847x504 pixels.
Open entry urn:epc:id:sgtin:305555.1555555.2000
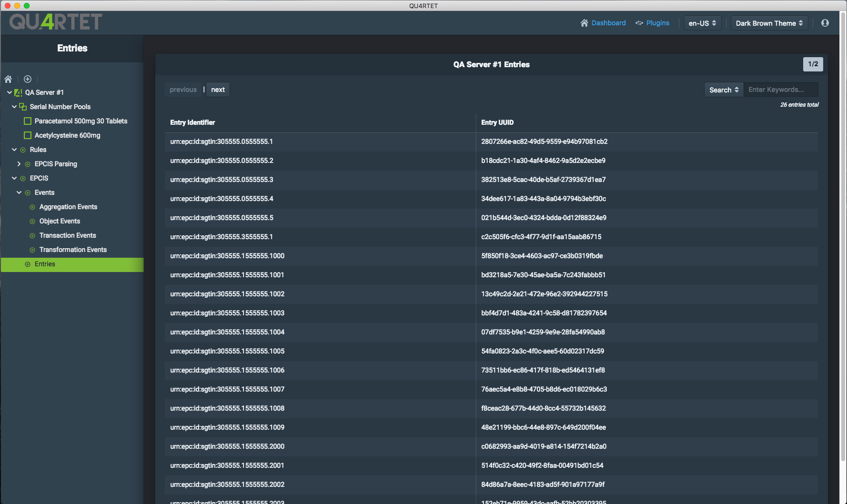[x=227, y=446]
